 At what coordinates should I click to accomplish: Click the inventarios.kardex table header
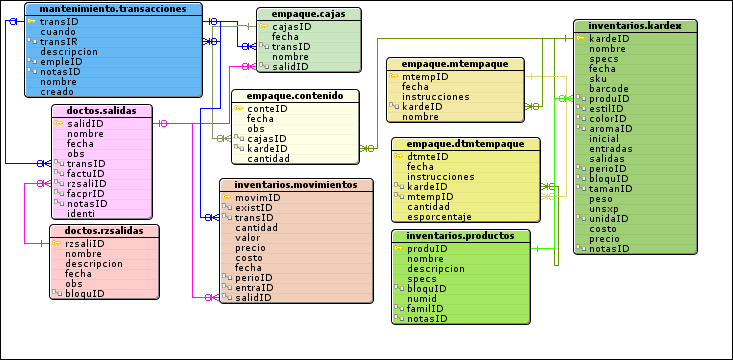(x=635, y=26)
